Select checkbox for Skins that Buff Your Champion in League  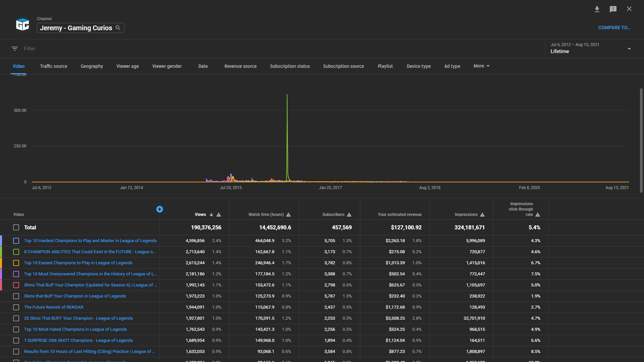tap(16, 296)
